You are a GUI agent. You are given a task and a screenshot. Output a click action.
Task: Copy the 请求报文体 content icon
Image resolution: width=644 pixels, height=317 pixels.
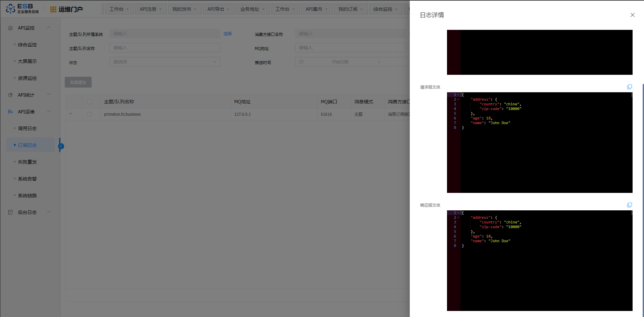point(629,87)
